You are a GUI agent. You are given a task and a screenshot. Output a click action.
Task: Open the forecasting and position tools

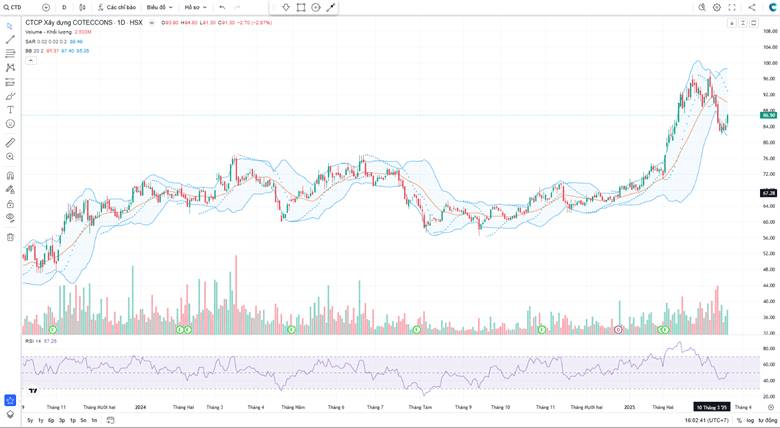point(10,82)
